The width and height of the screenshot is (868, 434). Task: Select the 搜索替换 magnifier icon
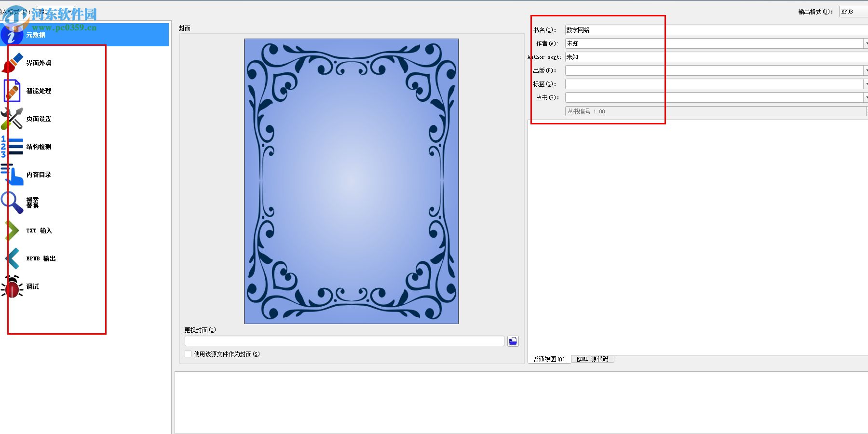point(12,203)
